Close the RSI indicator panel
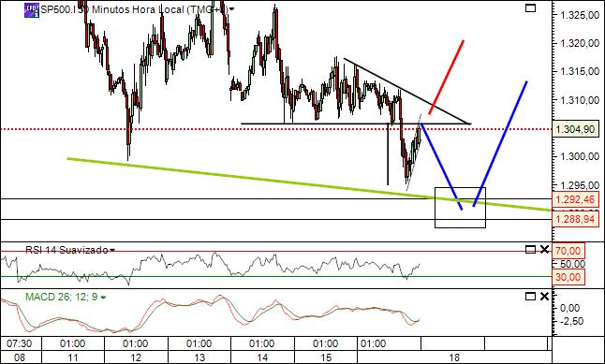The image size is (605, 364). 544,250
